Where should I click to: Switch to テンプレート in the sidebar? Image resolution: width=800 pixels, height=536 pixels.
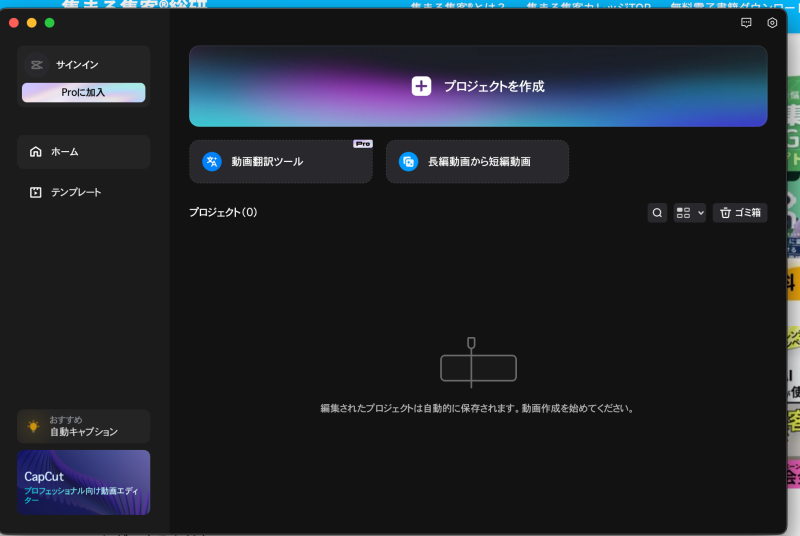[x=83, y=192]
